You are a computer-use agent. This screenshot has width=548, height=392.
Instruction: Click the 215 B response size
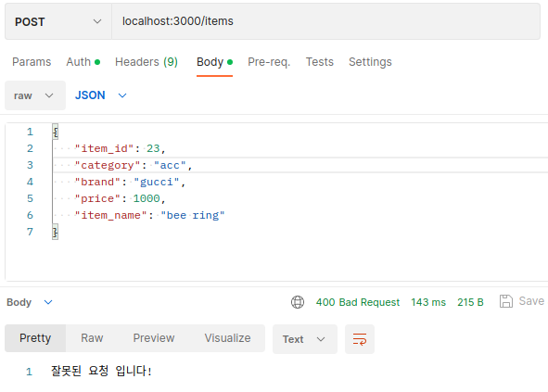coord(470,302)
